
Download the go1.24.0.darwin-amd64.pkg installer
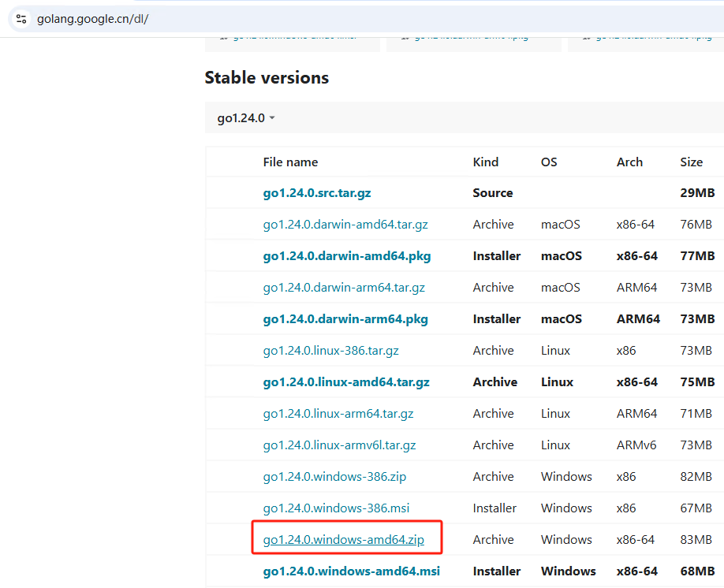click(347, 256)
